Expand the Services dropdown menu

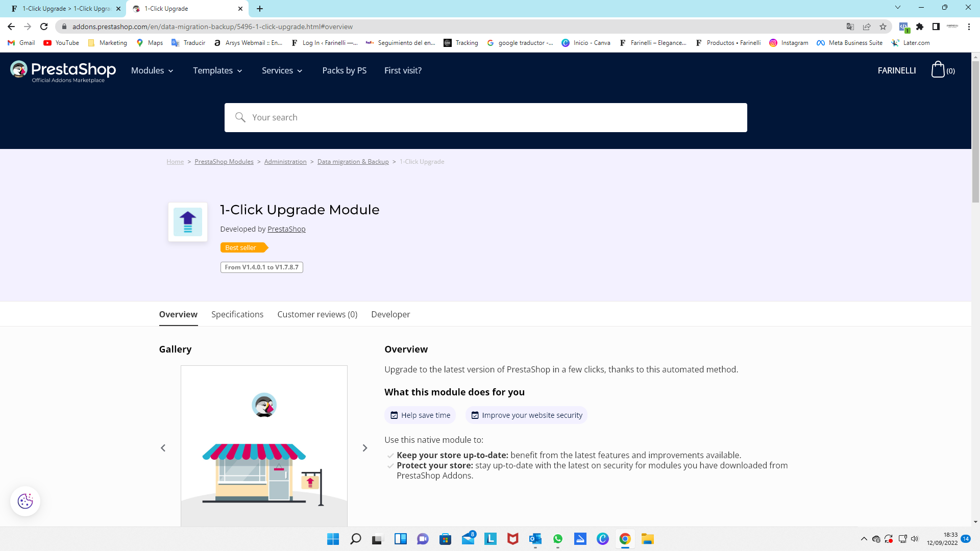[x=282, y=70]
